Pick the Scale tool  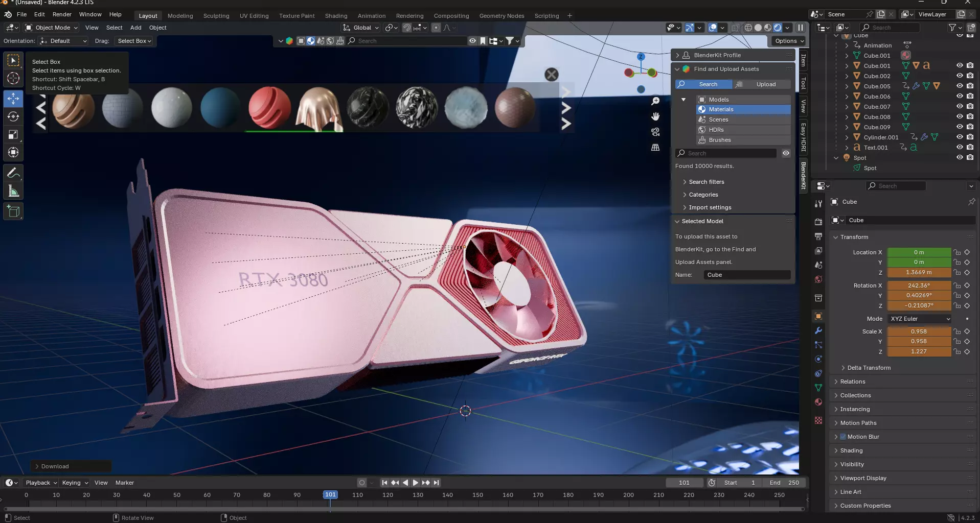pos(13,134)
